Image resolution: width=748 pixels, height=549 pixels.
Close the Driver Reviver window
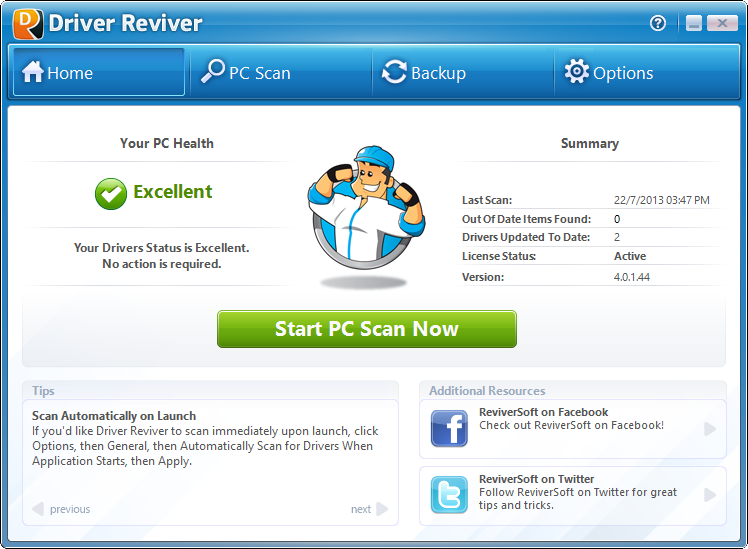point(722,22)
